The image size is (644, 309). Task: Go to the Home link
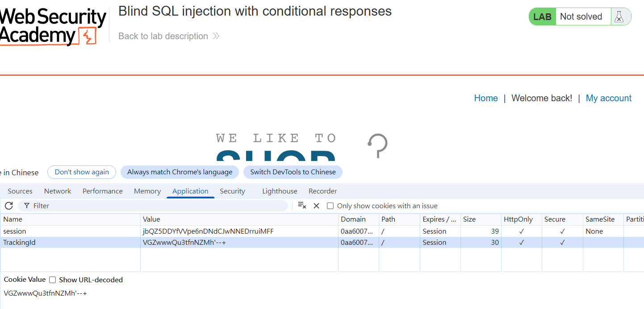[x=486, y=98]
